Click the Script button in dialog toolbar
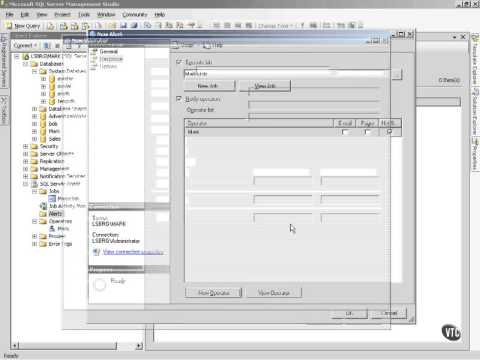Screen dimensions: 480x360 (183, 45)
